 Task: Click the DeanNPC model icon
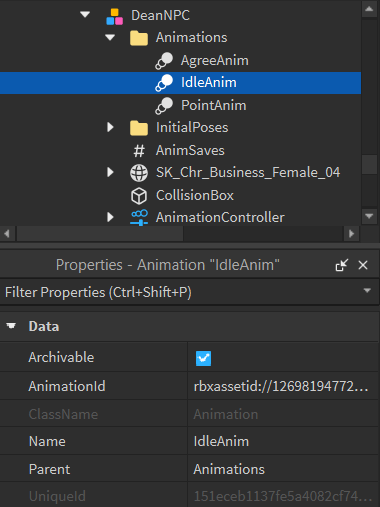(114, 16)
